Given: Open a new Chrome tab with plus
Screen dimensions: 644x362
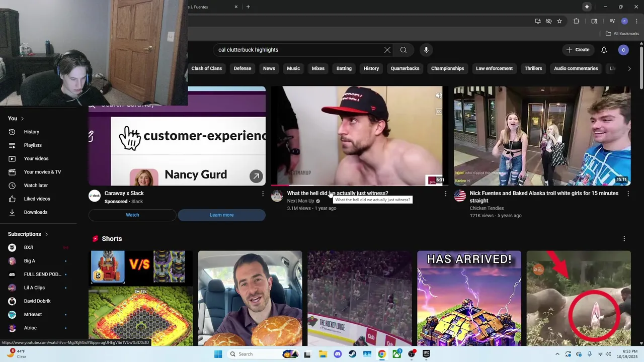Looking at the screenshot, I should tap(248, 7).
